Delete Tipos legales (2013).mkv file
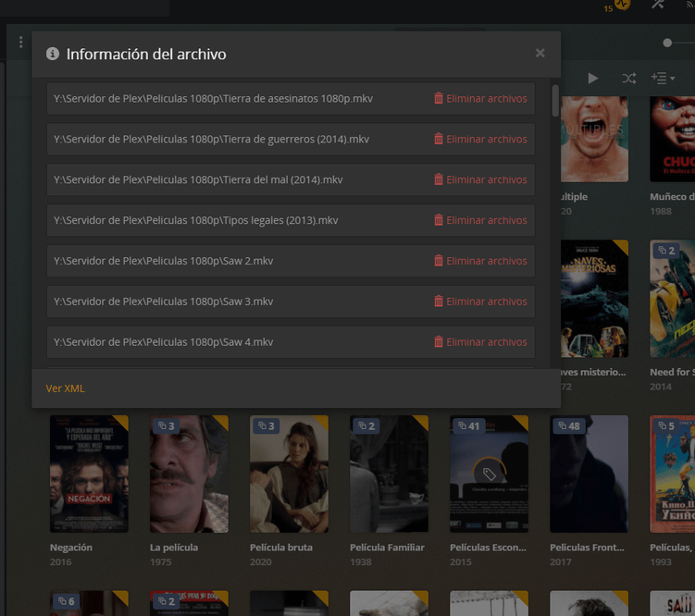The width and height of the screenshot is (695, 616). [480, 220]
